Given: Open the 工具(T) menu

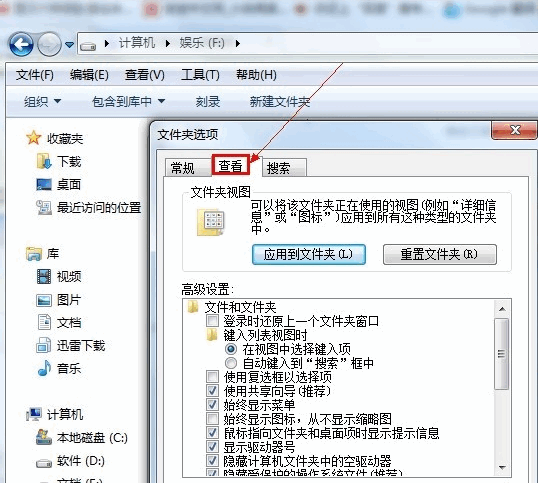Looking at the screenshot, I should pyautogui.click(x=200, y=74).
